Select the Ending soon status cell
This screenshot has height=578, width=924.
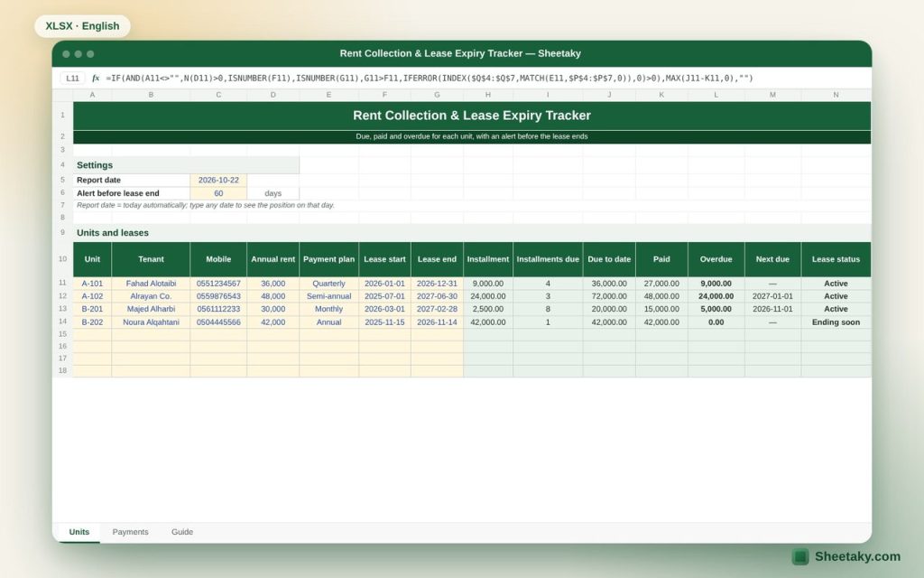(x=836, y=322)
